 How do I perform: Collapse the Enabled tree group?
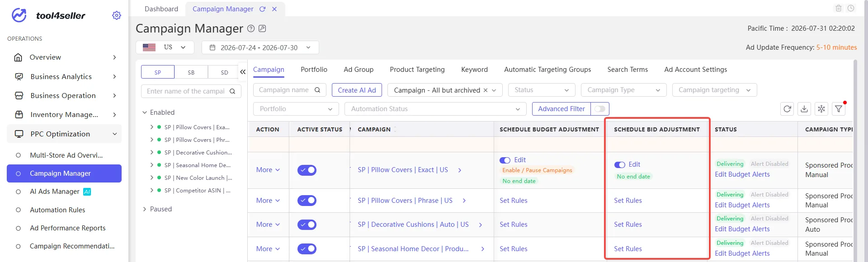(145, 112)
